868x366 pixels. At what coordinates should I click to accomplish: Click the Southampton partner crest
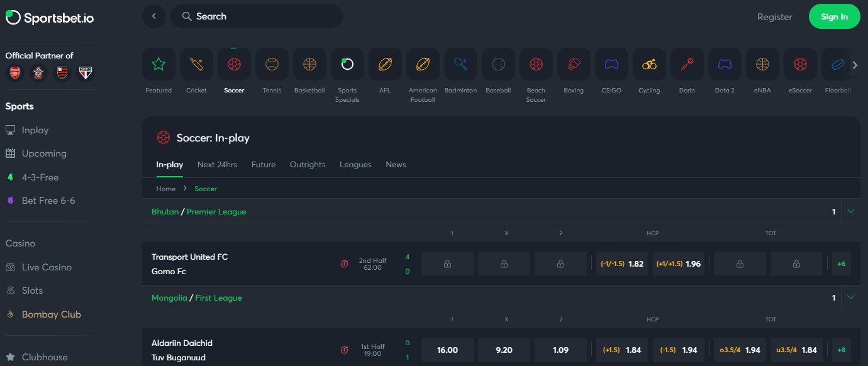coord(38,73)
